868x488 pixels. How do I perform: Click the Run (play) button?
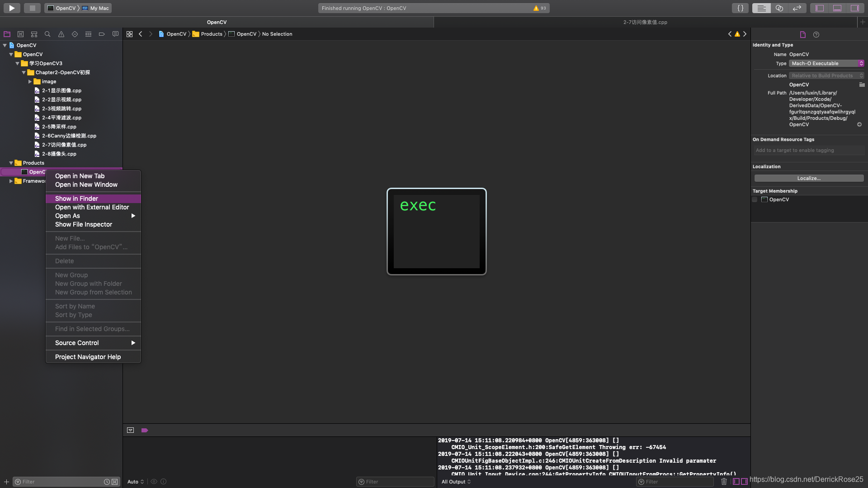pos(12,8)
